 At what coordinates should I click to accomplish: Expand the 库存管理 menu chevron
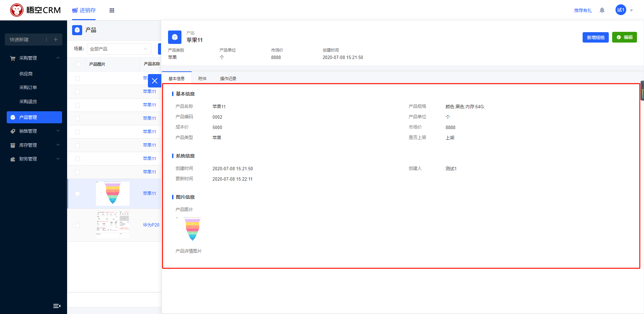(x=58, y=145)
